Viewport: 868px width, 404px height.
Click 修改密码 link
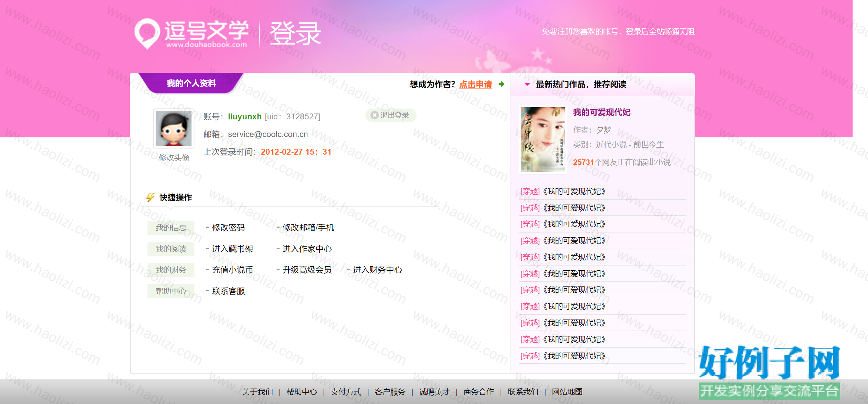tap(228, 228)
